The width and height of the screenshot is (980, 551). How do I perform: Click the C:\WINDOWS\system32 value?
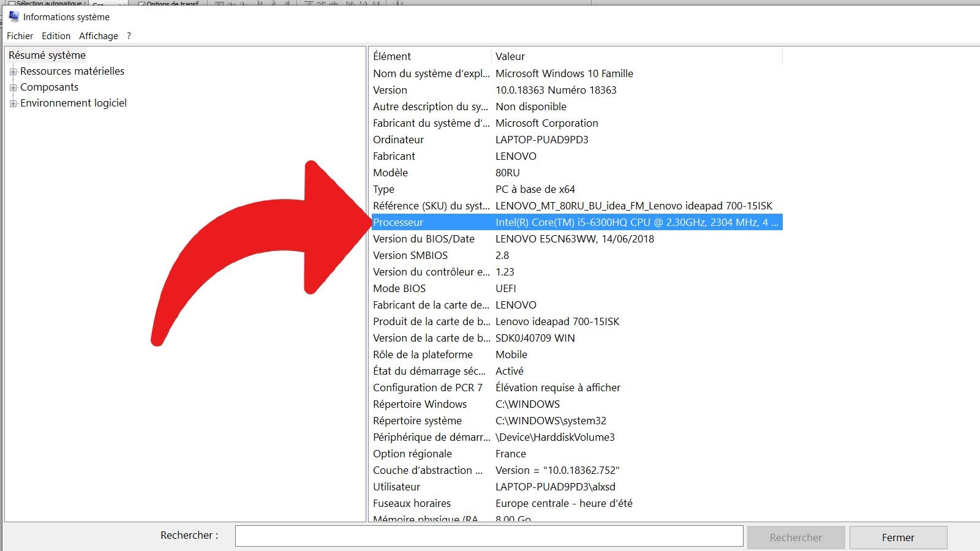551,421
